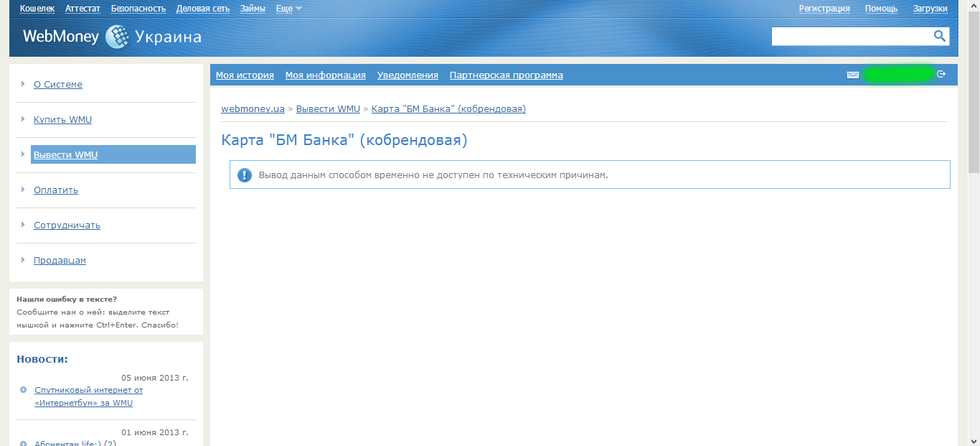The width and height of the screenshot is (980, 446).
Task: Click the search magnifier icon
Action: coord(940,36)
